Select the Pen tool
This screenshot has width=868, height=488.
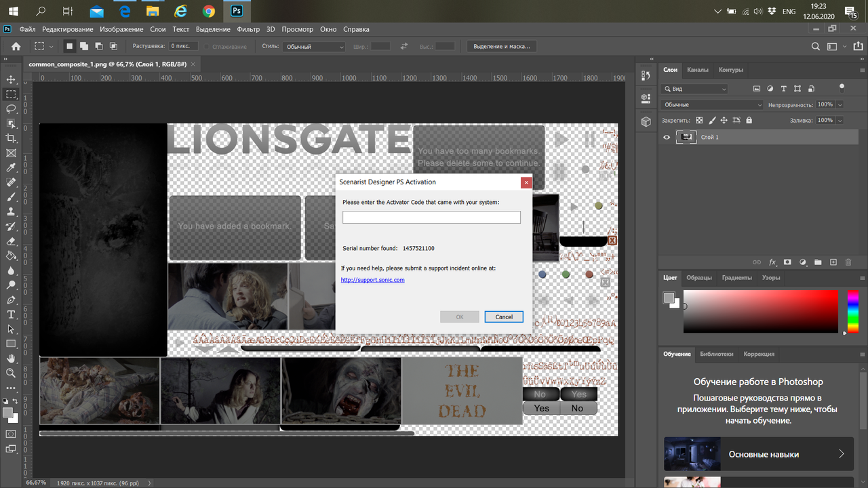coord(11,300)
